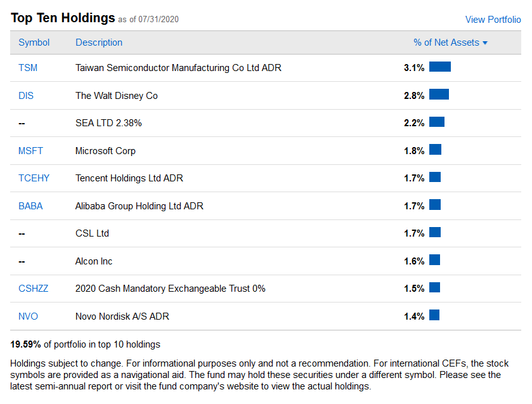The width and height of the screenshot is (532, 404).
Task: Open the TSM ticker link
Action: click(28, 68)
